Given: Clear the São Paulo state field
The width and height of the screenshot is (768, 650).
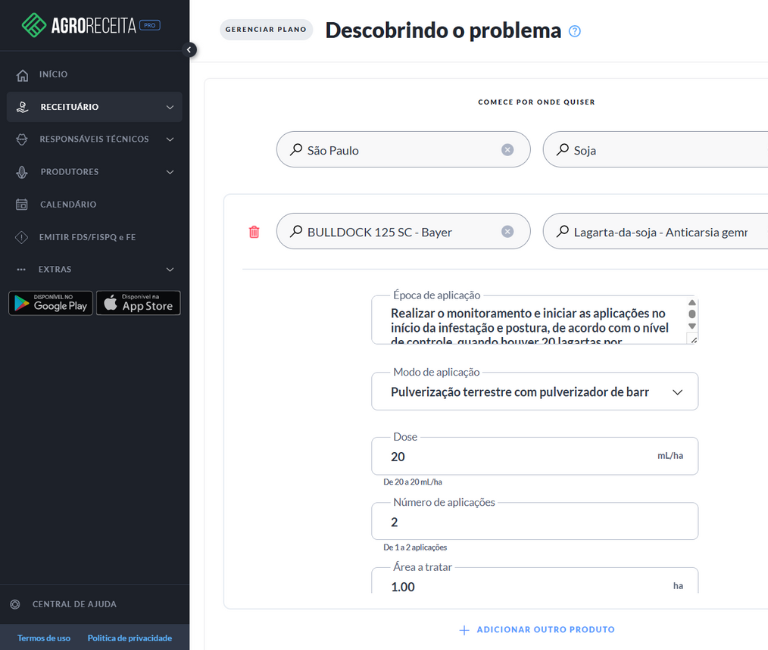Looking at the screenshot, I should click(507, 150).
